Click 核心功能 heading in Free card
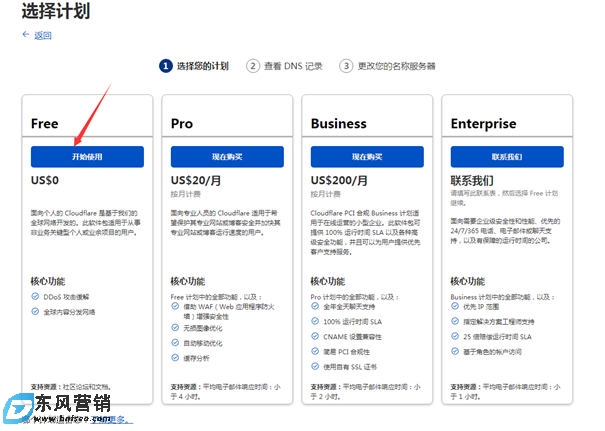This screenshot has width=605, height=431. point(48,281)
